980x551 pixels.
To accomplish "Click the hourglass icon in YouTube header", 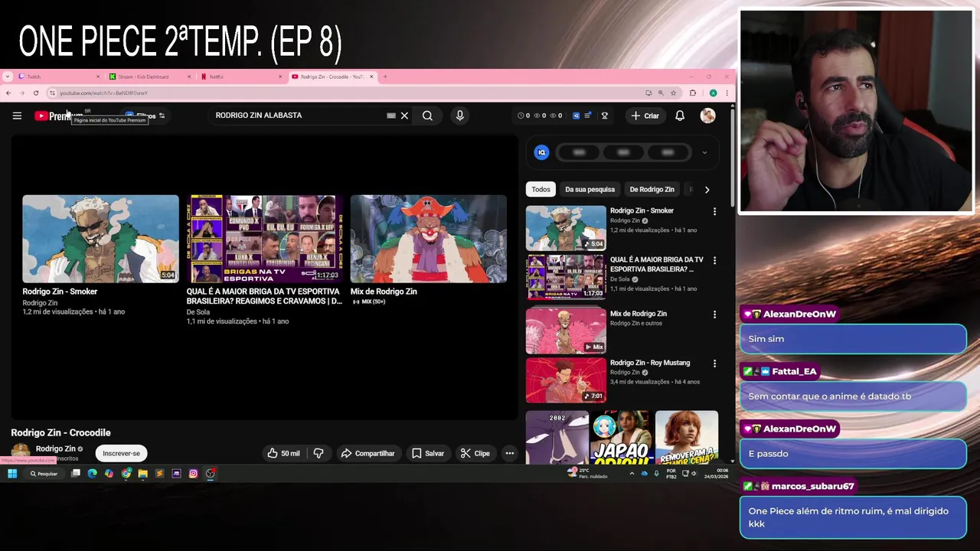I will (604, 116).
